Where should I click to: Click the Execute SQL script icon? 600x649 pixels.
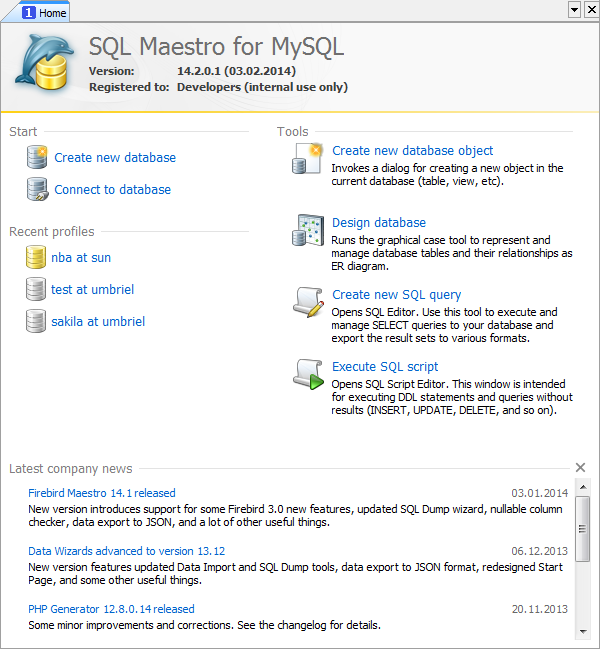(x=307, y=375)
